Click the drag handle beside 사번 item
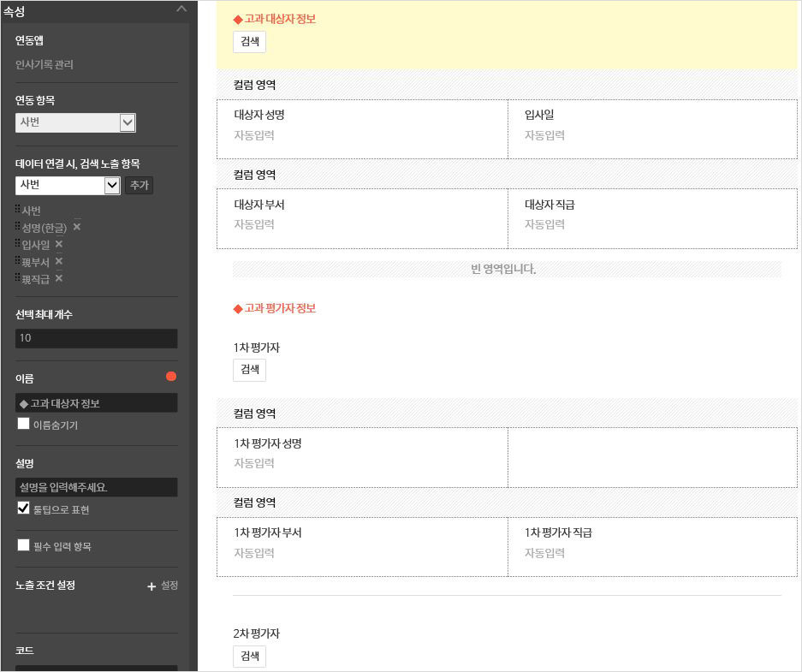Screen dimensions: 802x672 click(17, 210)
